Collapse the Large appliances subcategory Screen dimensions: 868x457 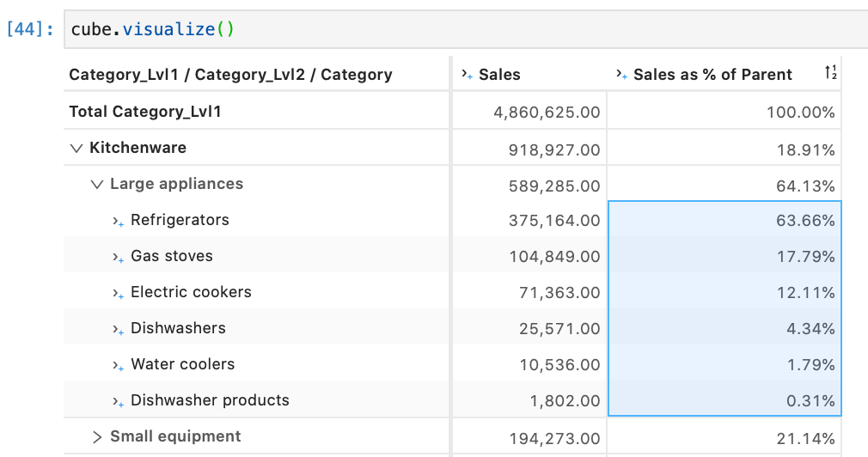pos(97,185)
